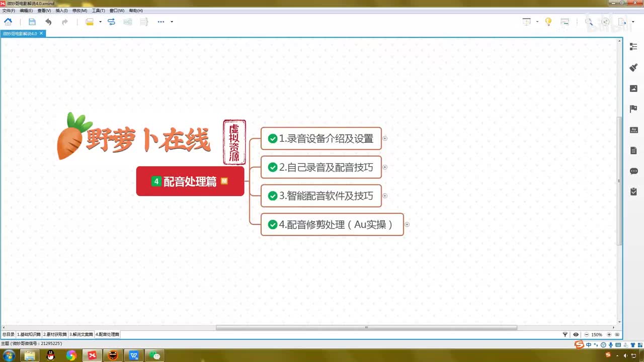Zoom out with the minus button
The width and height of the screenshot is (644, 362).
587,334
